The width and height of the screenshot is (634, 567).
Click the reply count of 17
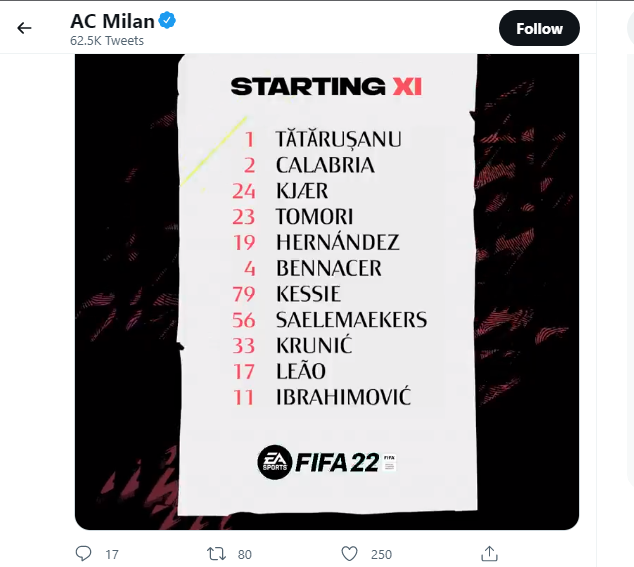click(112, 554)
